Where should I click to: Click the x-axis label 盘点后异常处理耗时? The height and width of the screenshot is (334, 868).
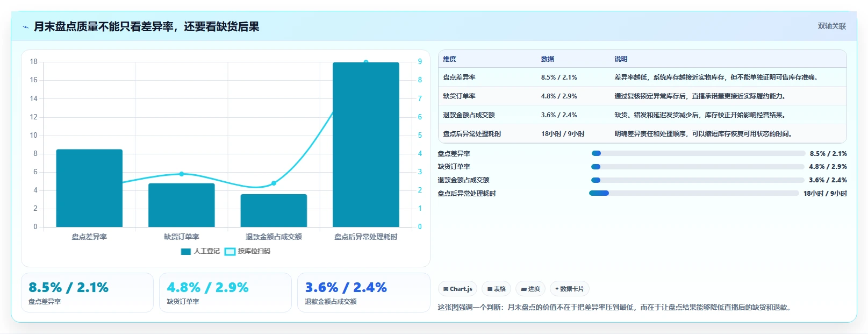pyautogui.click(x=366, y=237)
